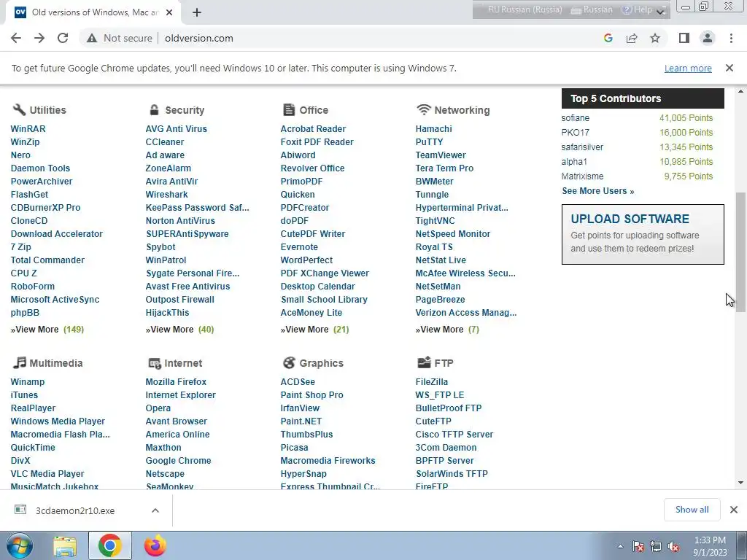This screenshot has height=560, width=747.
Task: Reload the oldversion.com page
Action: point(63,38)
